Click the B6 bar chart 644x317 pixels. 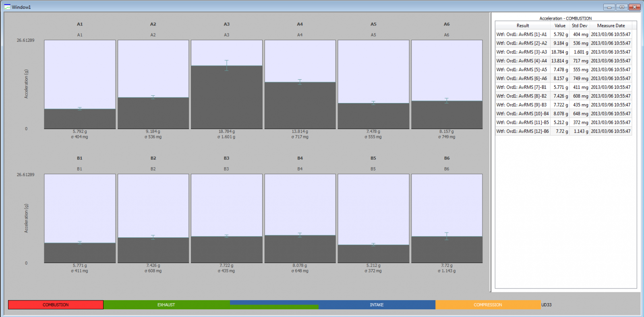click(447, 218)
